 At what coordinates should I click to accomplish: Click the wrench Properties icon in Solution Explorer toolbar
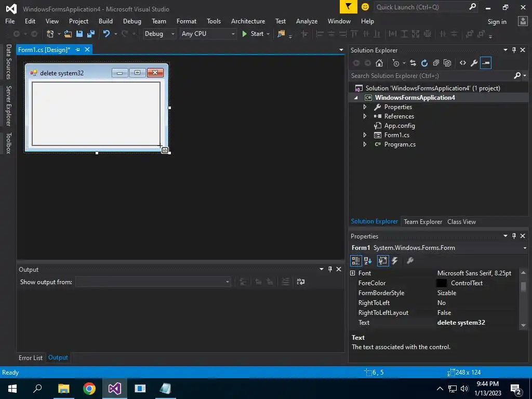[474, 63]
